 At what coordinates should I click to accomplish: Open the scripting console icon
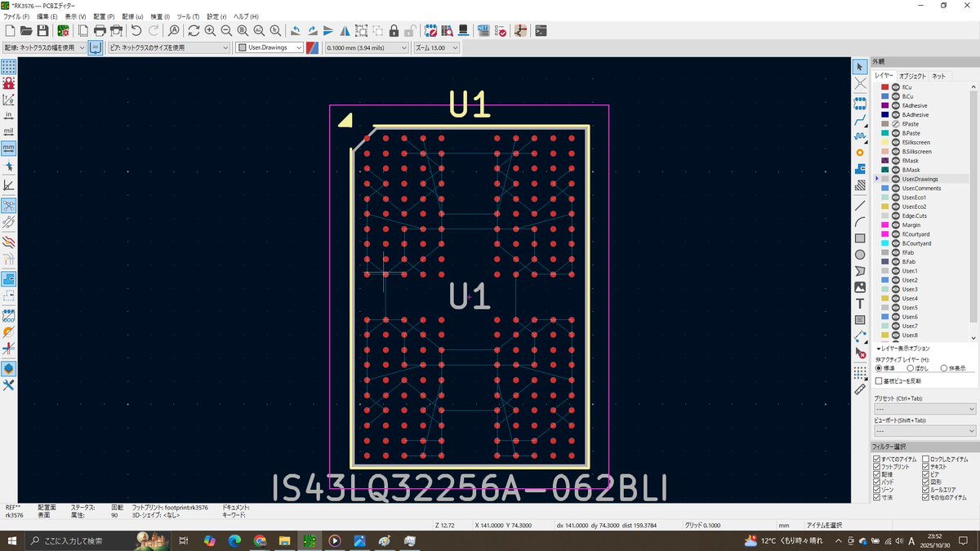pyautogui.click(x=541, y=30)
